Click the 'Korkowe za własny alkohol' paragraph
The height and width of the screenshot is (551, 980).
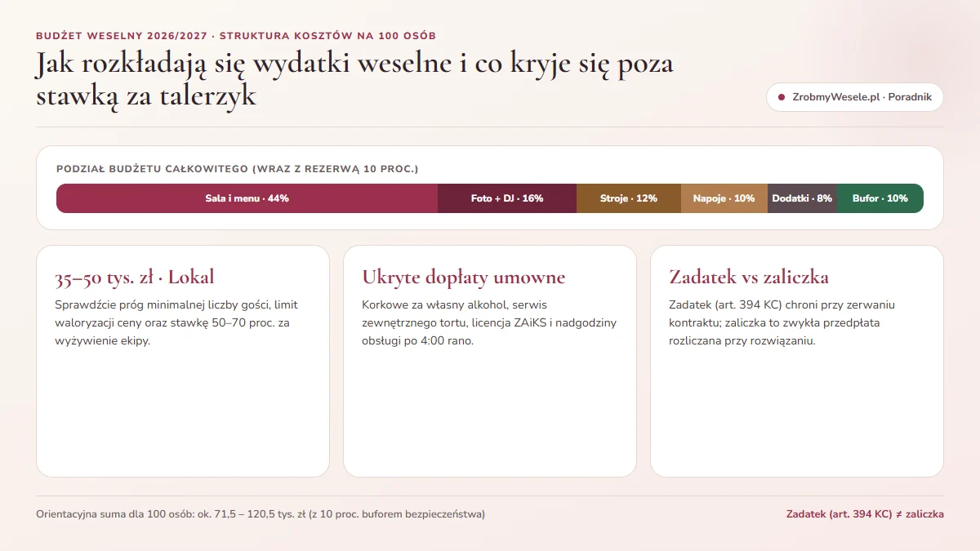click(489, 323)
